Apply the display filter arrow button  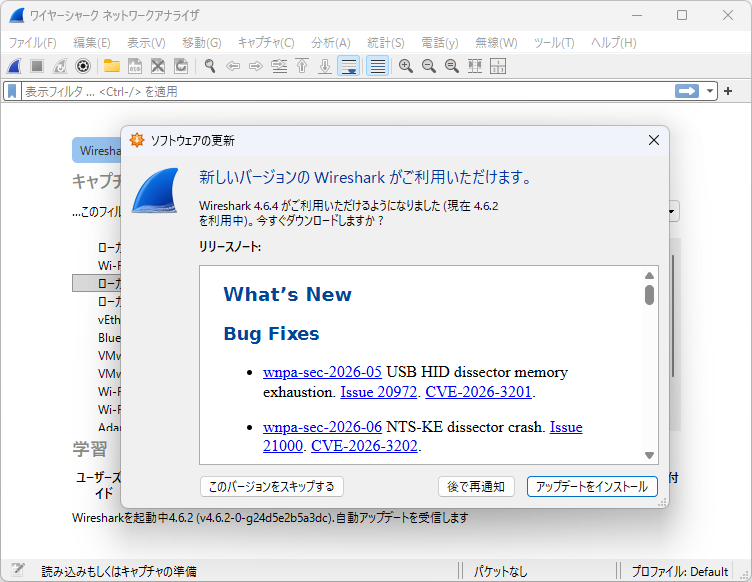point(687,91)
